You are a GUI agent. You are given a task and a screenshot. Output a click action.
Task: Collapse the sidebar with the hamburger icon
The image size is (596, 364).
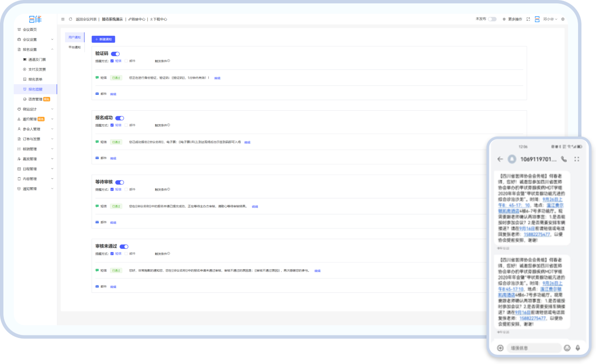click(x=63, y=19)
